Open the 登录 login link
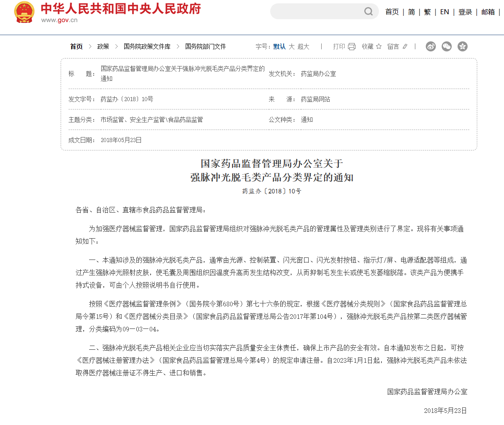 tap(465, 12)
